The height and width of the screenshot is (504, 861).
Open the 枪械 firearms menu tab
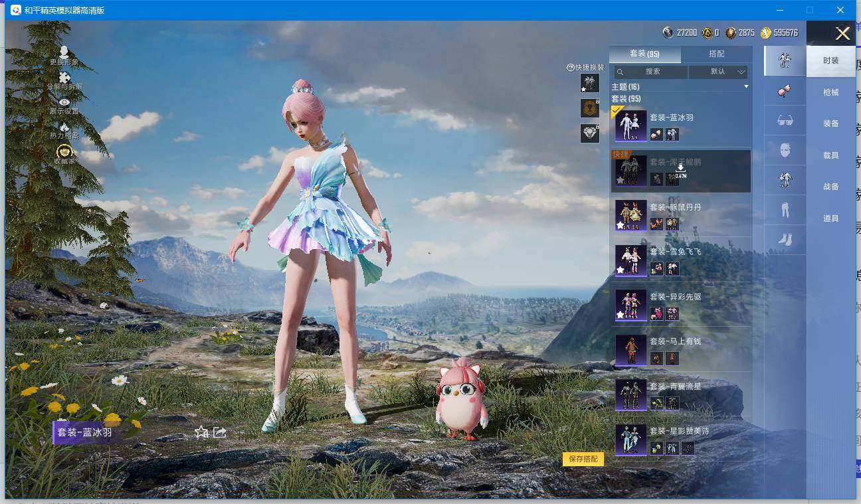click(830, 92)
